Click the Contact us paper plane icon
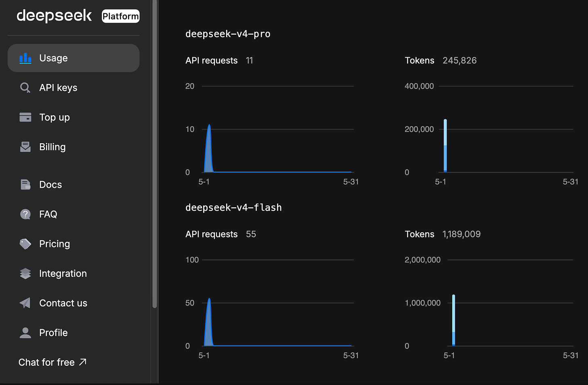588x385 pixels. click(x=25, y=303)
